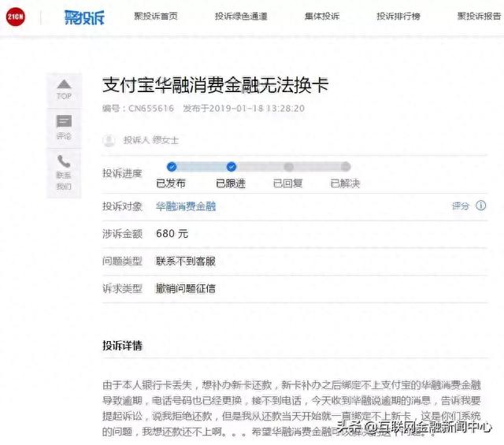Click the 已解决 status label

coord(345,184)
